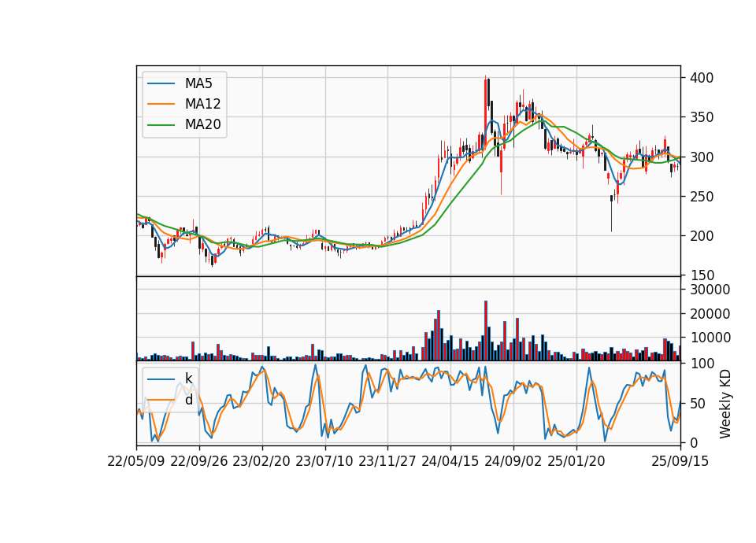This screenshot has width=756, height=543.
Task: Click the 23/07/10 date tick label
Action: tap(324, 461)
